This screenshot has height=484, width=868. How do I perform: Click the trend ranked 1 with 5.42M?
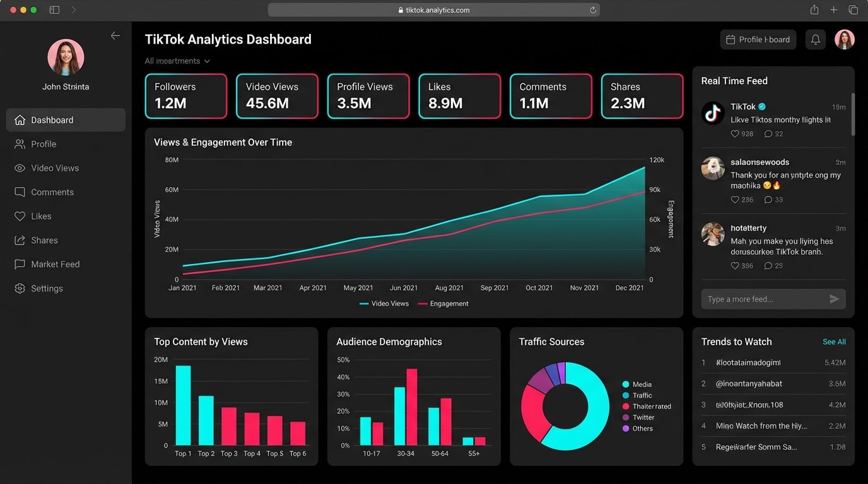[773, 363]
